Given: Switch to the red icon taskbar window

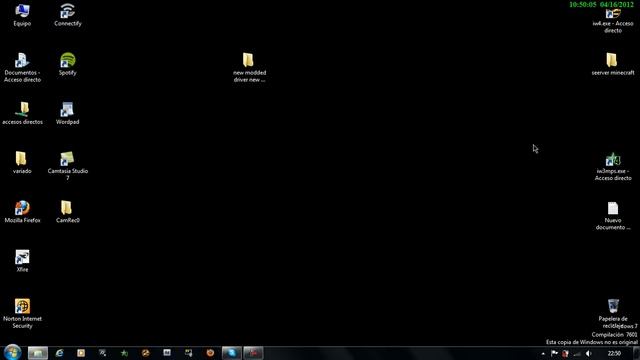Looking at the screenshot, I should (253, 353).
